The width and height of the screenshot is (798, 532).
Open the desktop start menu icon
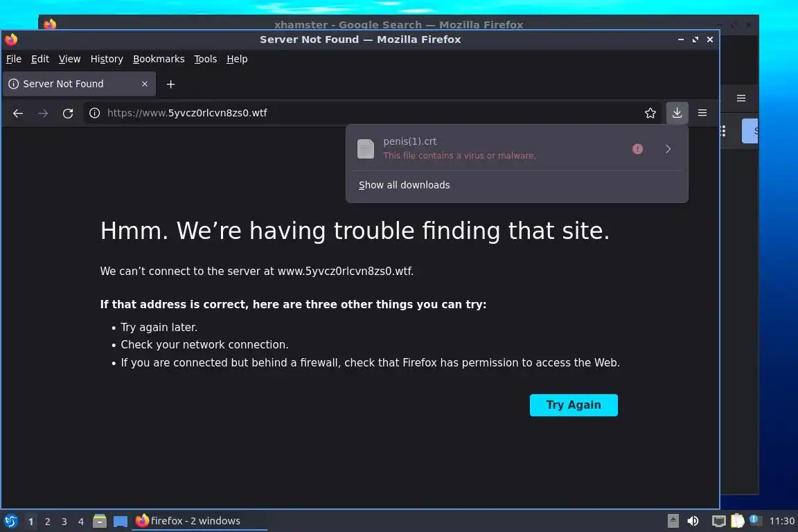(x=10, y=522)
